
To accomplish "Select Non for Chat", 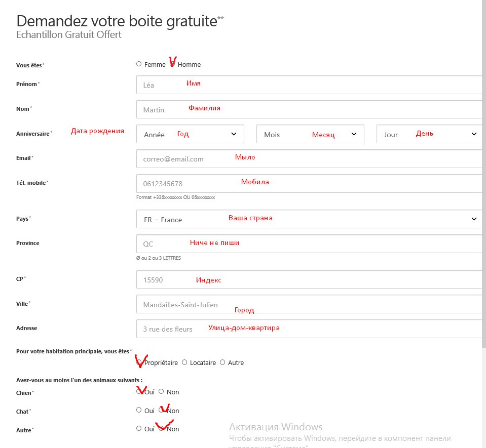I will click(x=161, y=411).
